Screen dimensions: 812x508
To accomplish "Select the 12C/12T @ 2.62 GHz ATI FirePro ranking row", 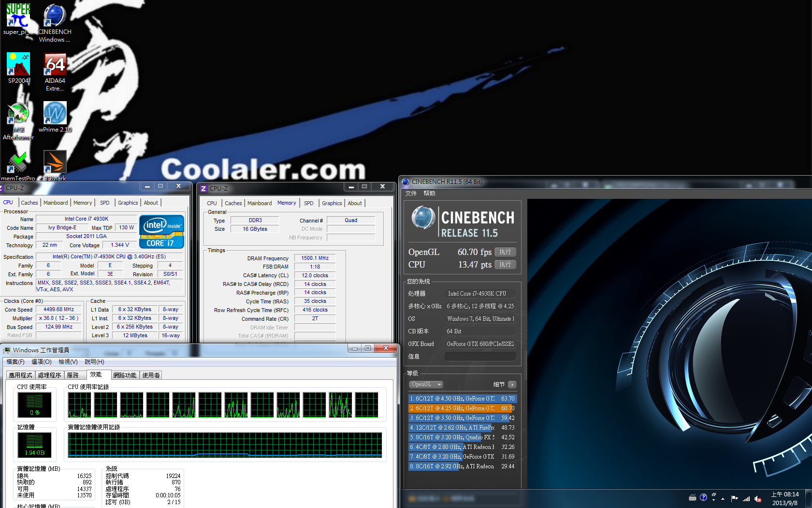I will tap(463, 428).
